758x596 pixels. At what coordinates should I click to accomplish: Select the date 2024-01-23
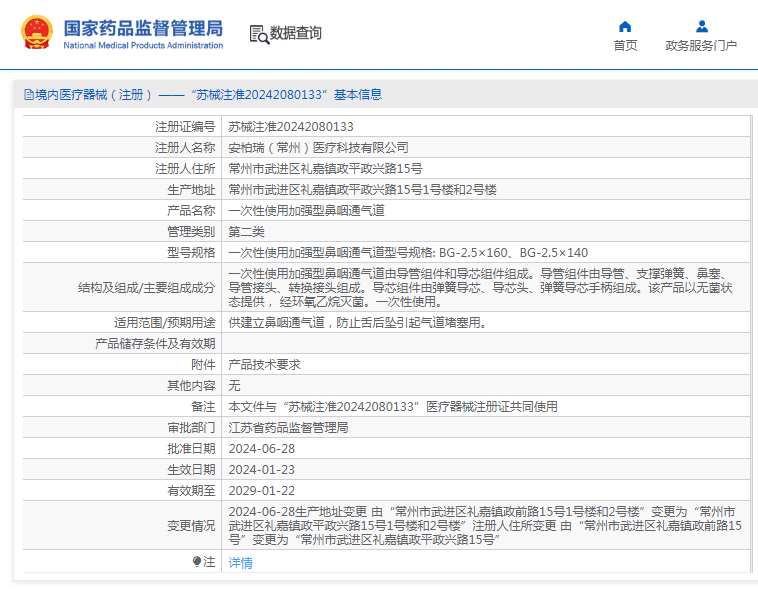click(262, 470)
